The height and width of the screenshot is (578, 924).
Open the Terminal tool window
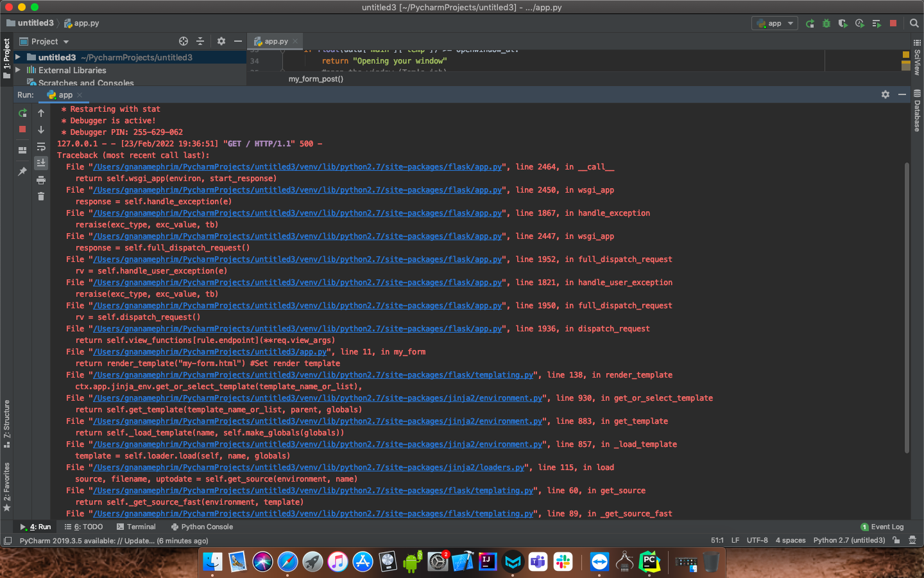click(x=136, y=527)
